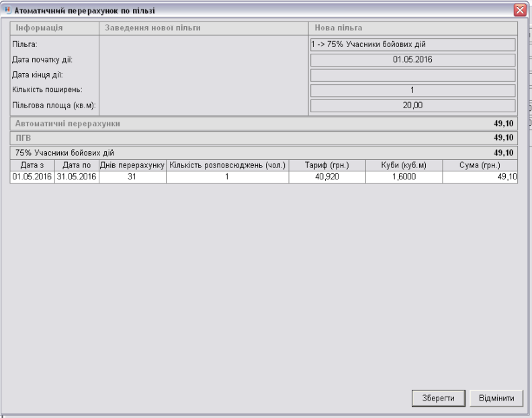Click the empty Дата кінця дії field
Viewport: 532px width, 418px height.
[412, 75]
